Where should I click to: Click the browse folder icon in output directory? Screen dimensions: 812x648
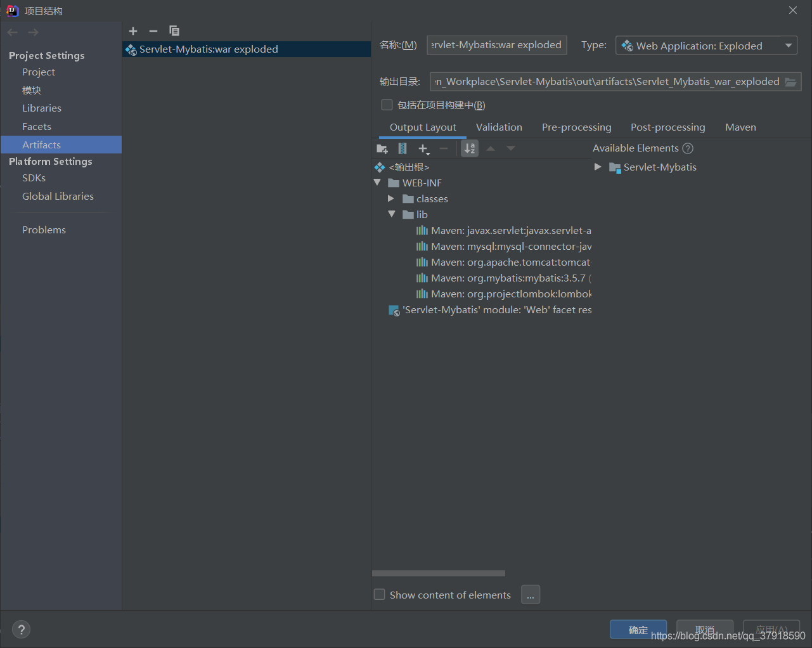[x=790, y=82]
